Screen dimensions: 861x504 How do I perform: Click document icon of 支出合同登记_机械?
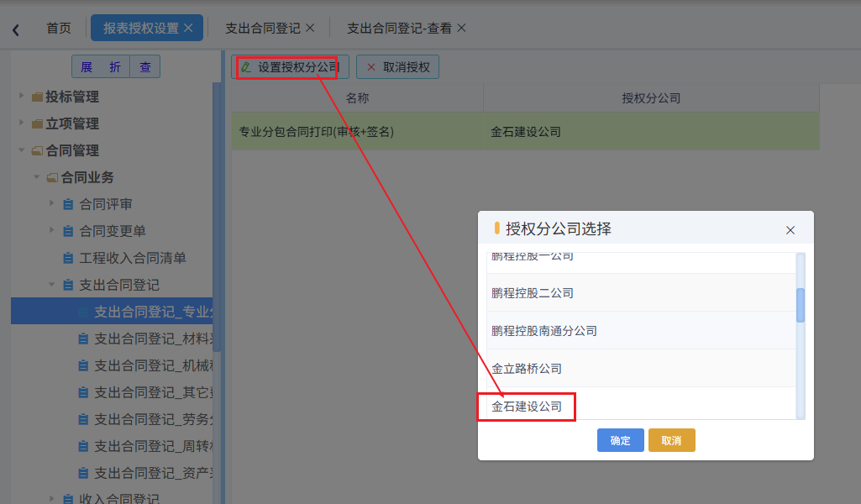(x=83, y=365)
